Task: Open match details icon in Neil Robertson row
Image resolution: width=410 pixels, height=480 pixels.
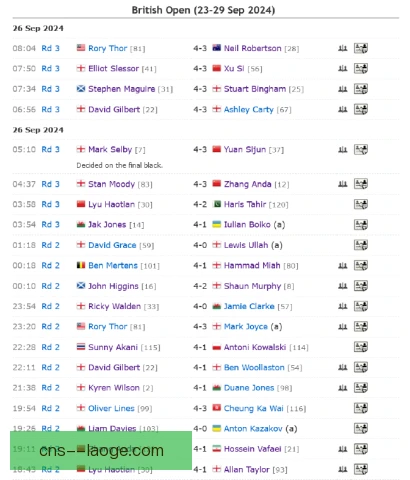Action: (361, 48)
